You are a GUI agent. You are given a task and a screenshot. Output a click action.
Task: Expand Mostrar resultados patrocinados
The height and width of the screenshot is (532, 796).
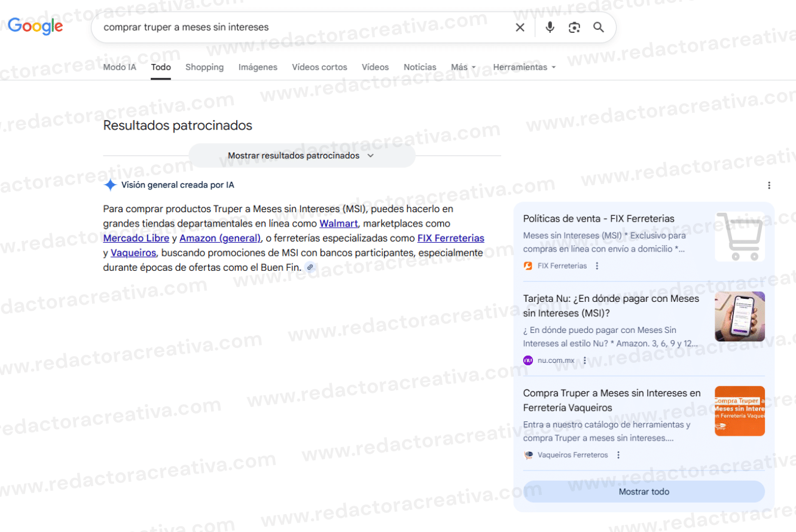click(301, 155)
